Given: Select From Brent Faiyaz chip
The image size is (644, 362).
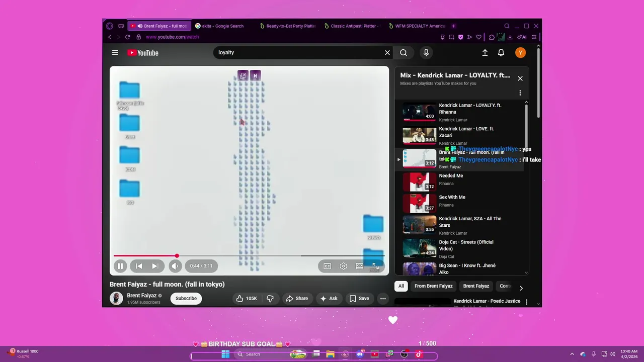Looking at the screenshot, I should pyautogui.click(x=433, y=286).
